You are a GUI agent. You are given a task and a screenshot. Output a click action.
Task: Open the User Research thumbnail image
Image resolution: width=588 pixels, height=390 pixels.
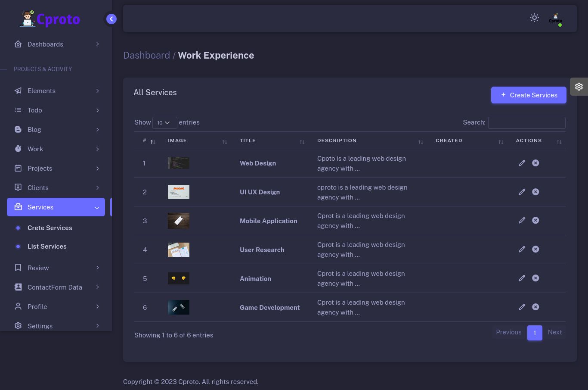coord(179,250)
